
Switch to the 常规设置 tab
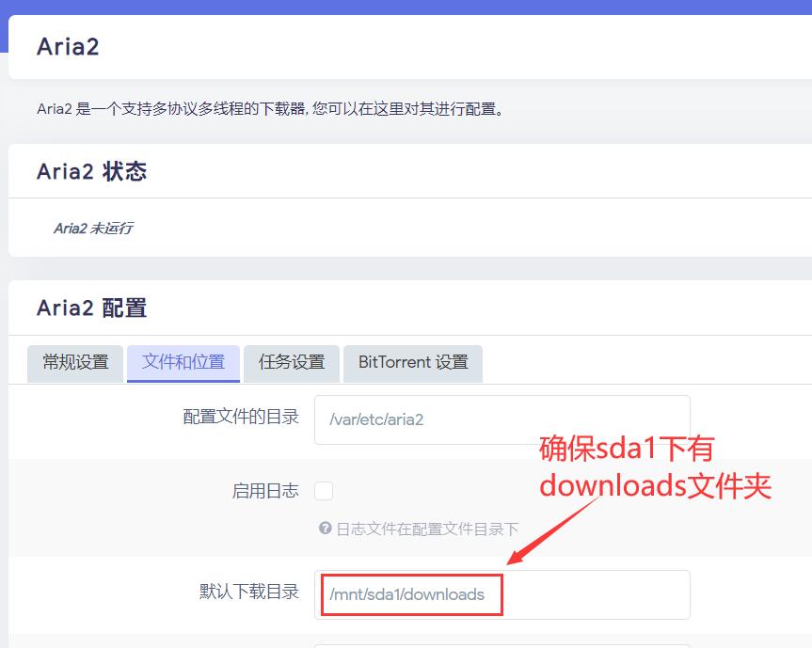coord(75,363)
